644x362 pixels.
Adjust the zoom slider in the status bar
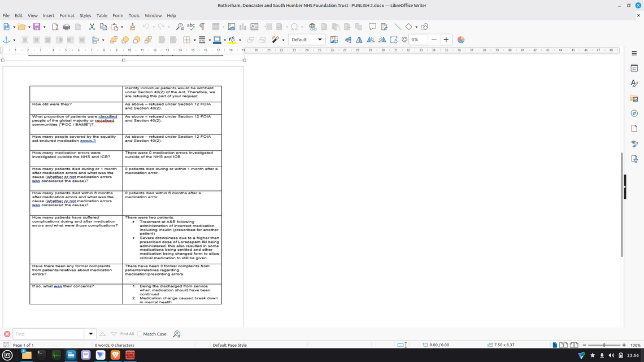604,345
